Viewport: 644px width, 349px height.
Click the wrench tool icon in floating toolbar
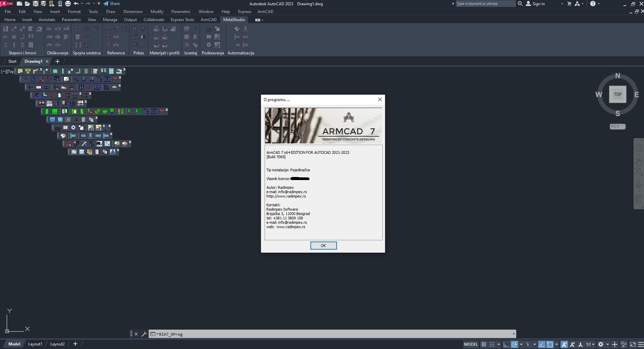click(84, 143)
